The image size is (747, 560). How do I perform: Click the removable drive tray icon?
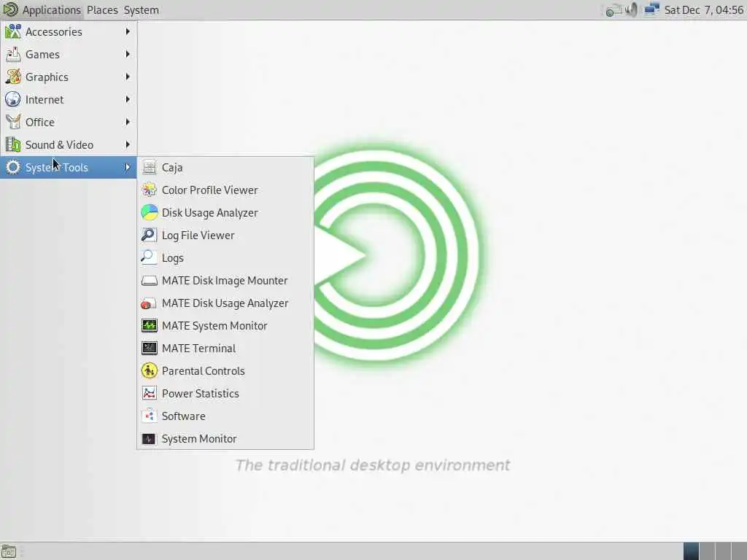614,9
